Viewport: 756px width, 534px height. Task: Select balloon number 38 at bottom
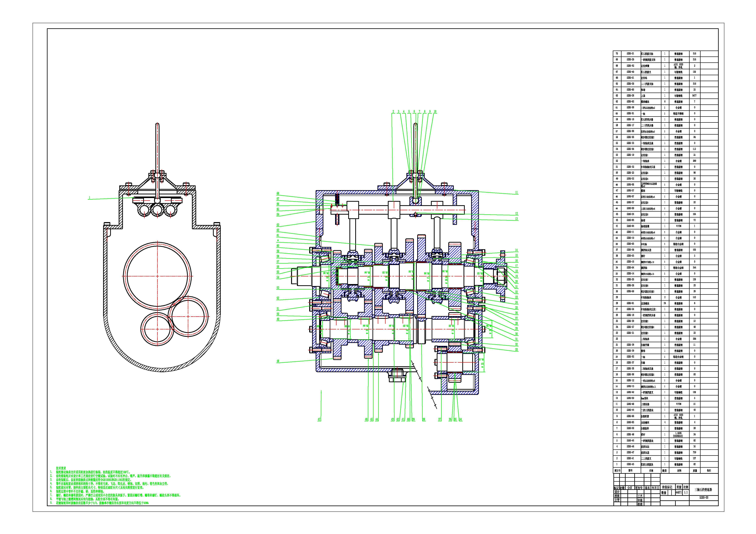point(424,419)
